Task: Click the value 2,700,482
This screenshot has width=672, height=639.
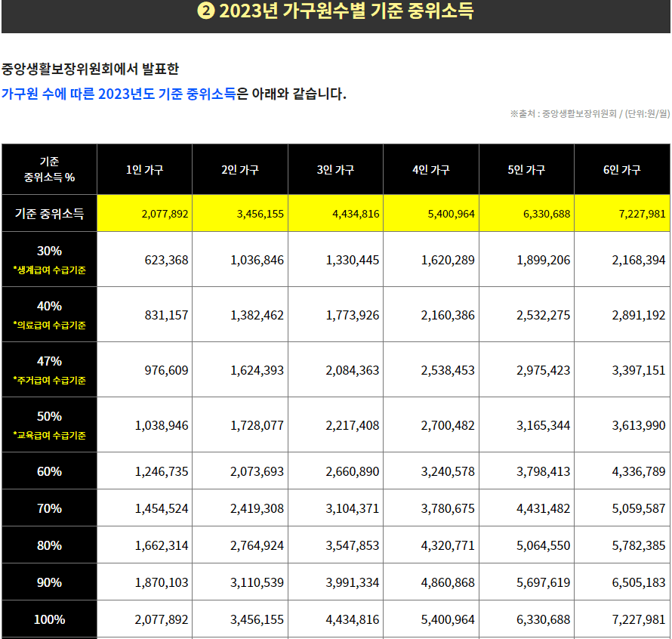Action: pyautogui.click(x=448, y=425)
